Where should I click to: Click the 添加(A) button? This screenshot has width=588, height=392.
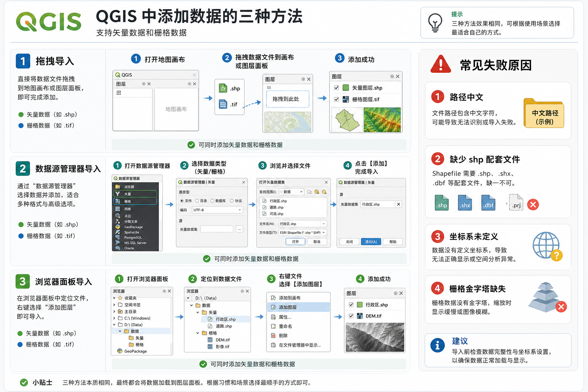[x=371, y=242]
